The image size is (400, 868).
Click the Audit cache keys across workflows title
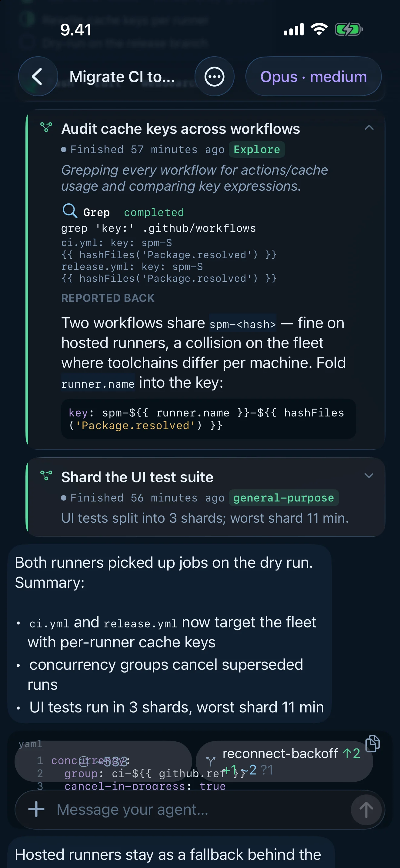(180, 129)
